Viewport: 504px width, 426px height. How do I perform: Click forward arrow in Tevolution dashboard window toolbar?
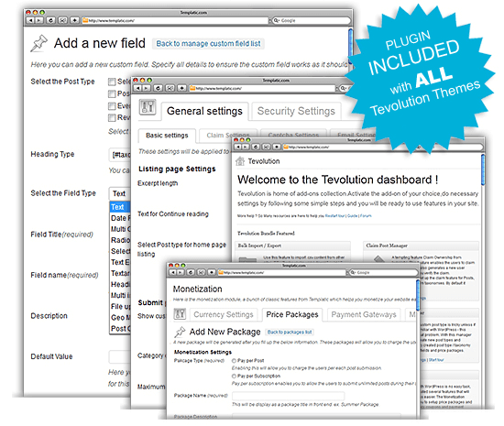(x=246, y=147)
